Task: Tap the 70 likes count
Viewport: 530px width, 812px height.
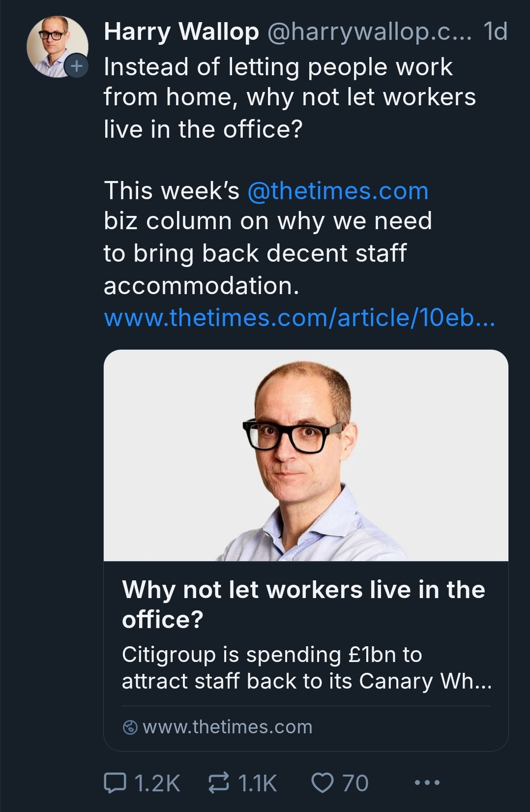Action: pos(355,783)
